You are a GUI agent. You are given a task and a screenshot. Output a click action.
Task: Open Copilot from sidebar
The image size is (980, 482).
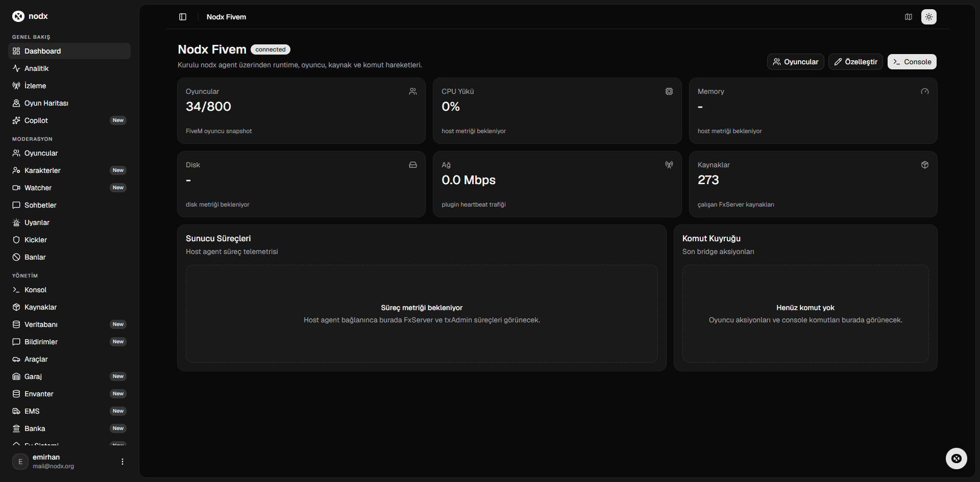pyautogui.click(x=69, y=120)
